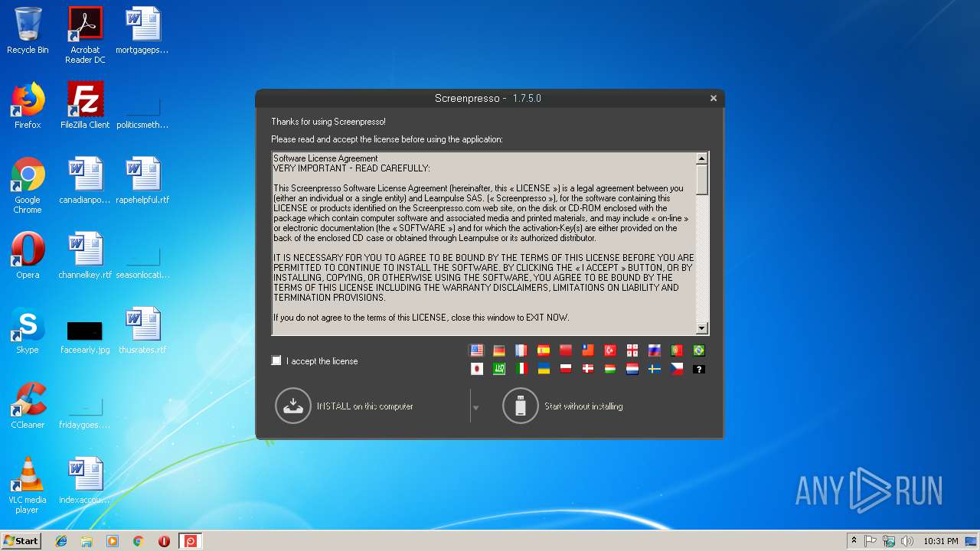Viewport: 980px width, 551px height.
Task: Select the Dutch flag language
Action: [x=632, y=369]
